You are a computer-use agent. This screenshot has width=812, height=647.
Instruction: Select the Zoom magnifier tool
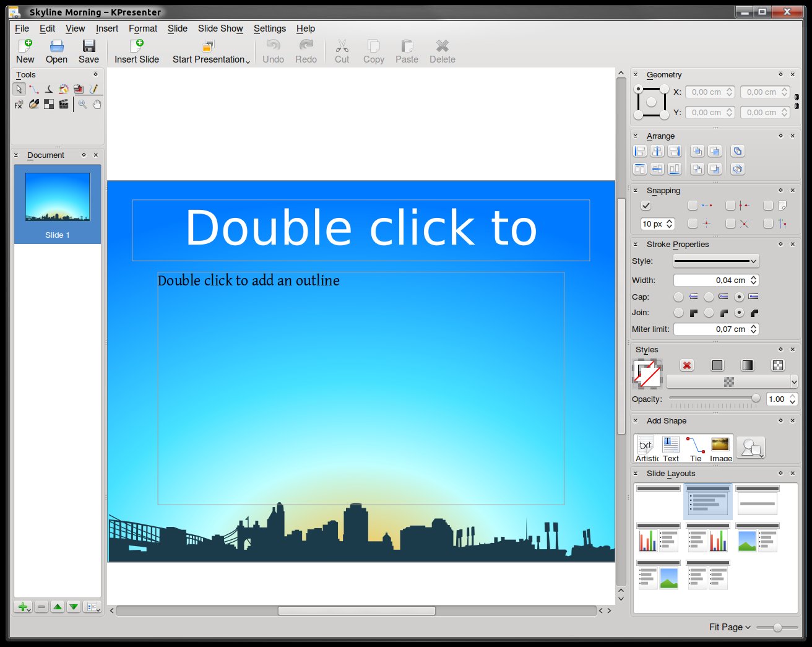[x=82, y=105]
